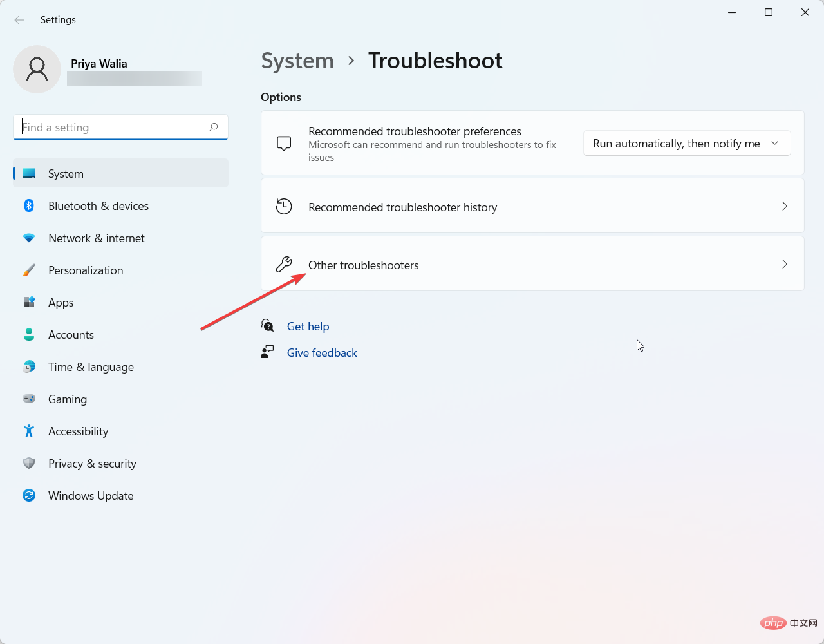Click the back arrow icon in Settings
This screenshot has width=824, height=644.
pyautogui.click(x=19, y=20)
